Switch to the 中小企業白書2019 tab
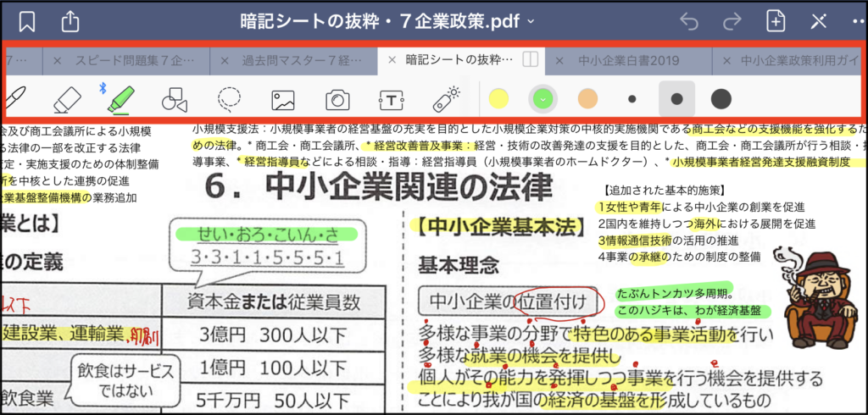 tap(627, 60)
